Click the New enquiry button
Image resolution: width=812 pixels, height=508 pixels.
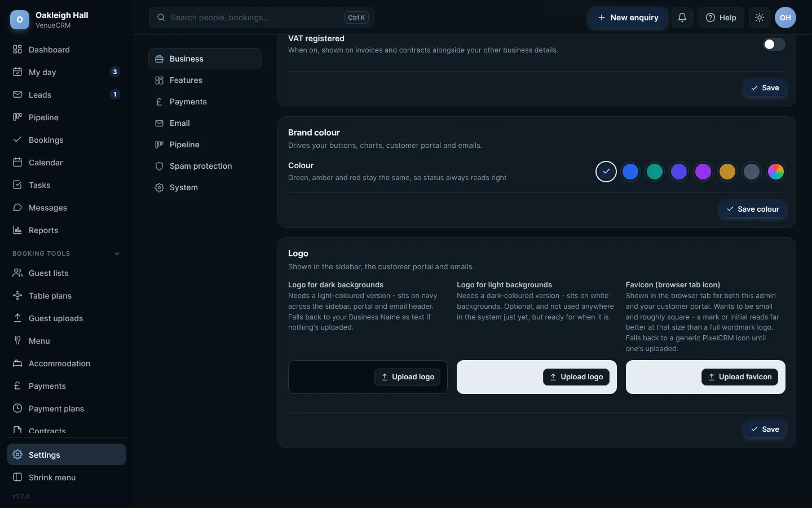tap(628, 17)
